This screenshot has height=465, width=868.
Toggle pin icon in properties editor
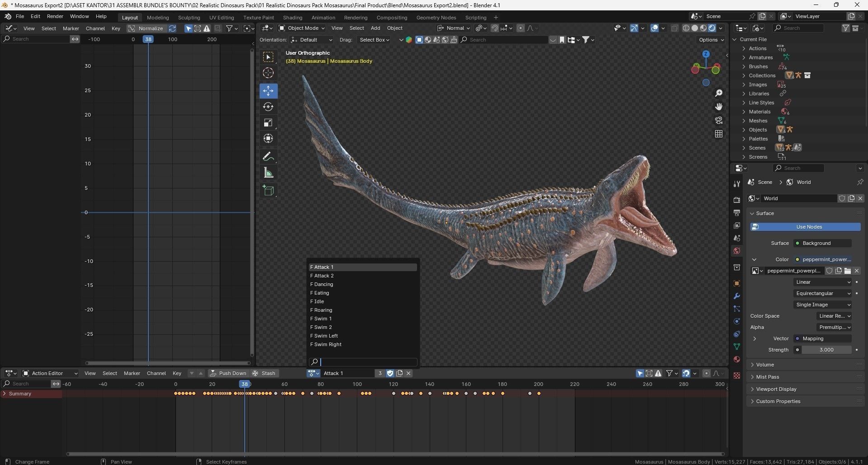tap(860, 182)
